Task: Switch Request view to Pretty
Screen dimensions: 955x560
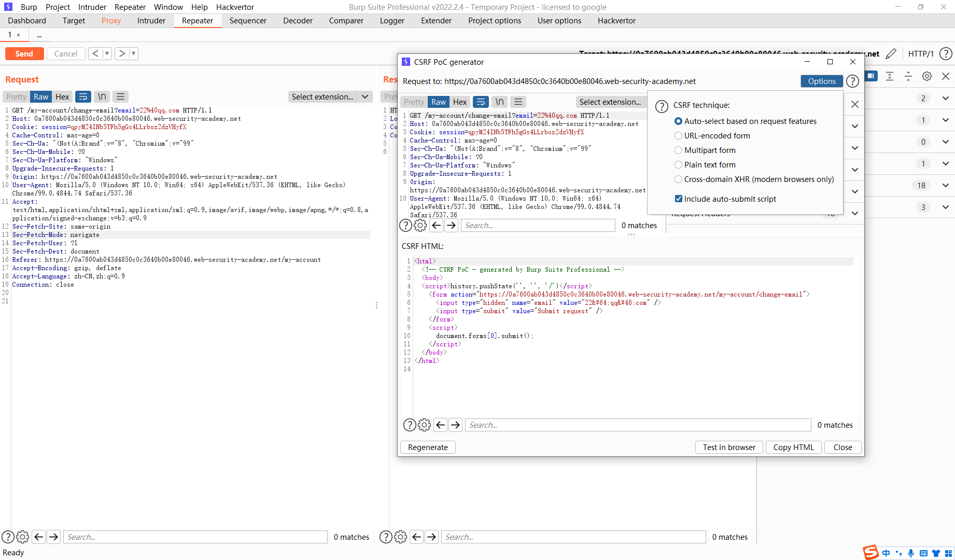Action: pyautogui.click(x=16, y=96)
